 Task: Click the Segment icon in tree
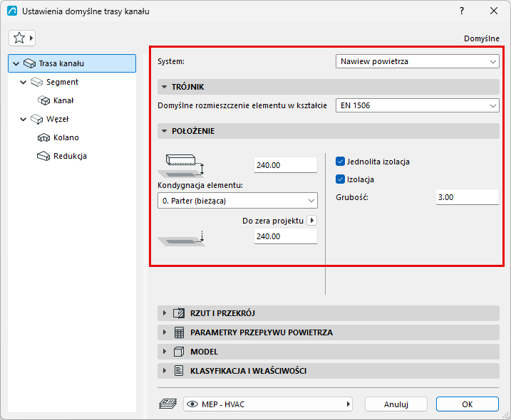pyautogui.click(x=36, y=82)
